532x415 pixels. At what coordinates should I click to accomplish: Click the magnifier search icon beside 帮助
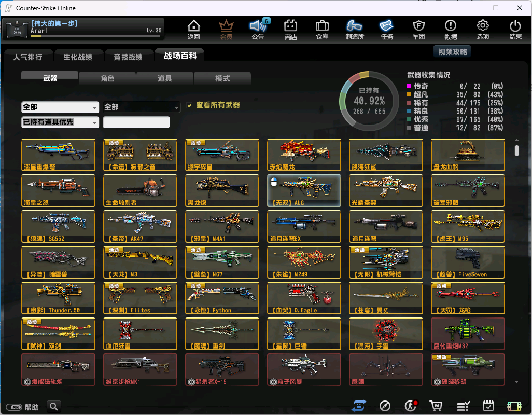coord(53,406)
